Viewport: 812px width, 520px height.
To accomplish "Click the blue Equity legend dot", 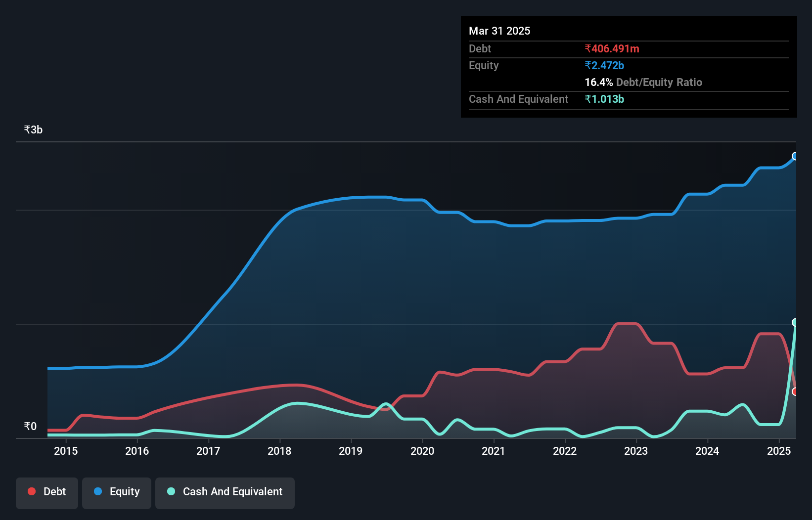I will click(98, 491).
